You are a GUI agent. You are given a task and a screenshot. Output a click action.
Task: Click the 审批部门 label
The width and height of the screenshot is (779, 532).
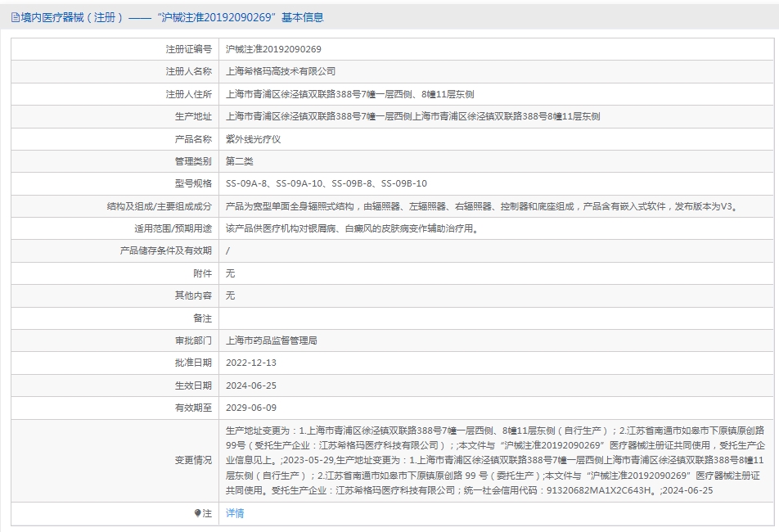click(193, 340)
